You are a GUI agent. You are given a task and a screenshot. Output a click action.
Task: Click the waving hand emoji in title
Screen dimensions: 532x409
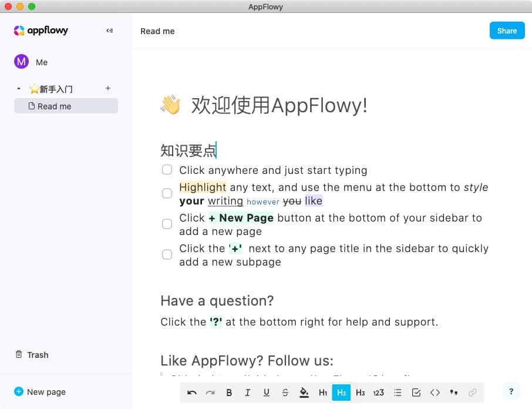(x=170, y=105)
